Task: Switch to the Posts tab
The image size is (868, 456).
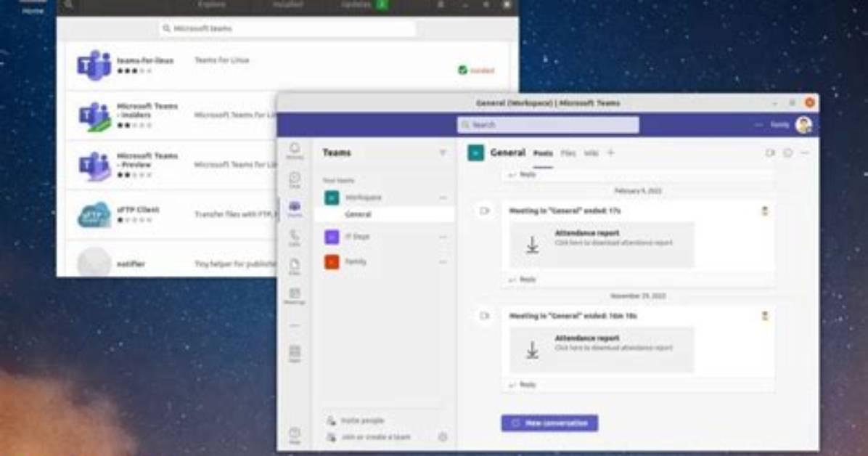Action: [x=543, y=153]
